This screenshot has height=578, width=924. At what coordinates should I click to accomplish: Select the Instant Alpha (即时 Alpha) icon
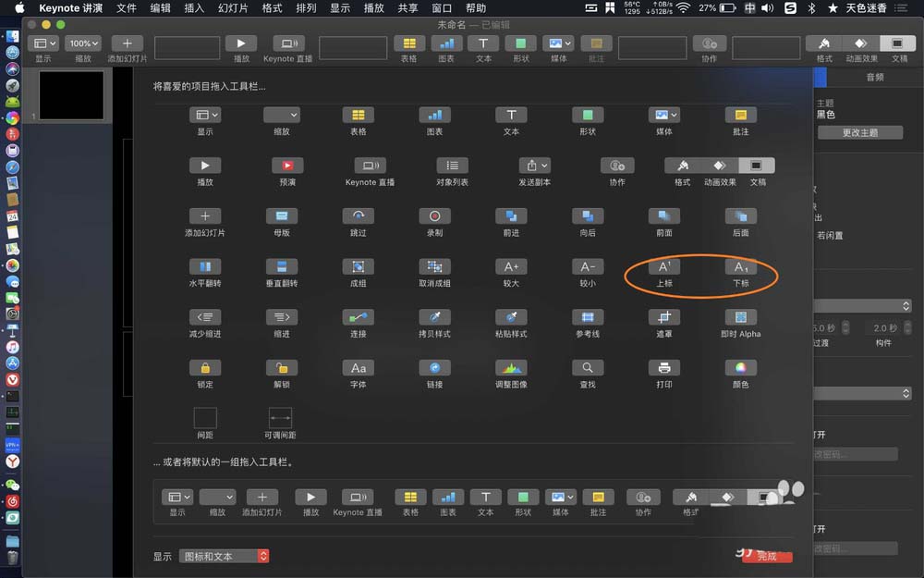click(x=740, y=317)
